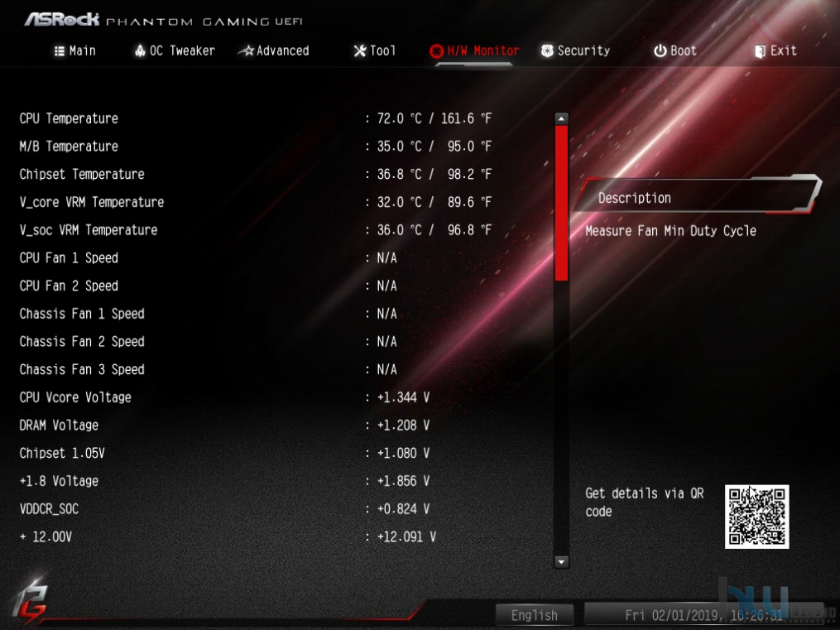
Task: Click the scrollbar up arrow
Action: point(561,118)
